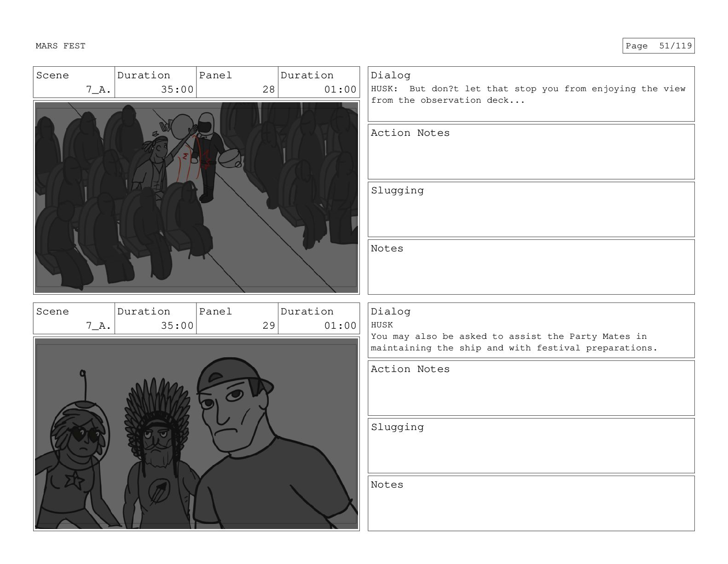Click the 01:00 duration cell for panel 28
The width and height of the screenshot is (728, 564).
(x=319, y=82)
